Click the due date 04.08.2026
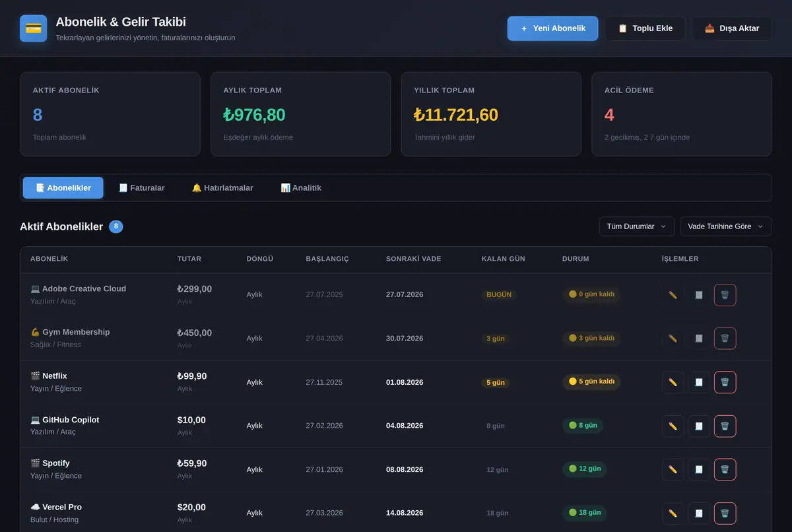The width and height of the screenshot is (792, 532). coord(405,426)
